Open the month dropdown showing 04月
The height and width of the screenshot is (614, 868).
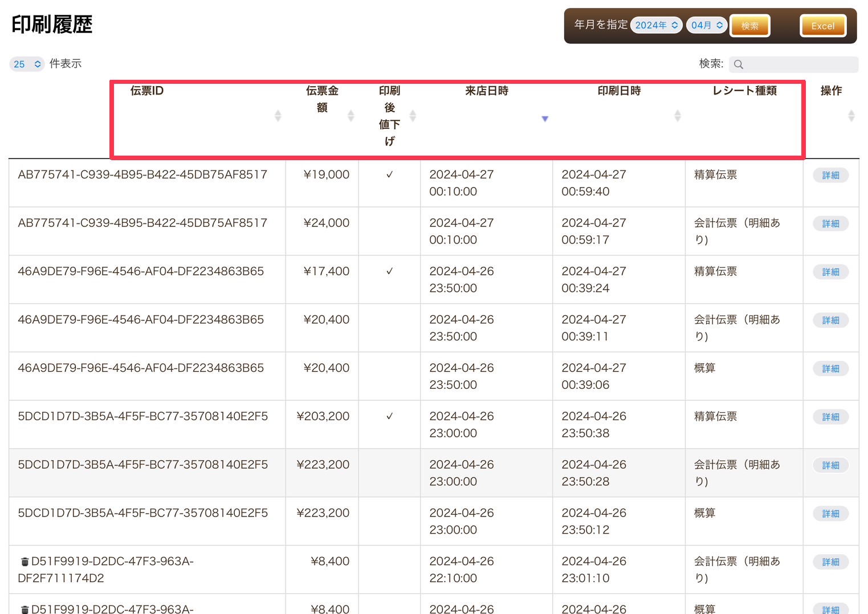(x=707, y=25)
